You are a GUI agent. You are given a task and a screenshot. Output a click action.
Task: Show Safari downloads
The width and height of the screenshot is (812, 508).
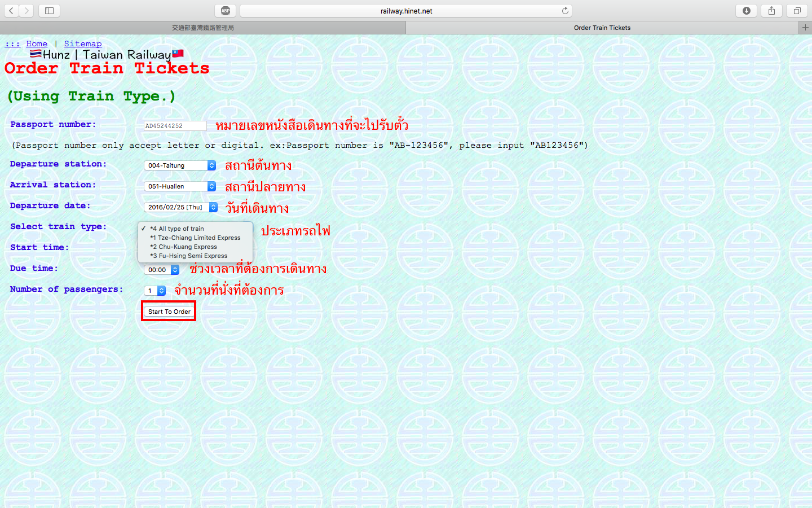click(x=747, y=11)
